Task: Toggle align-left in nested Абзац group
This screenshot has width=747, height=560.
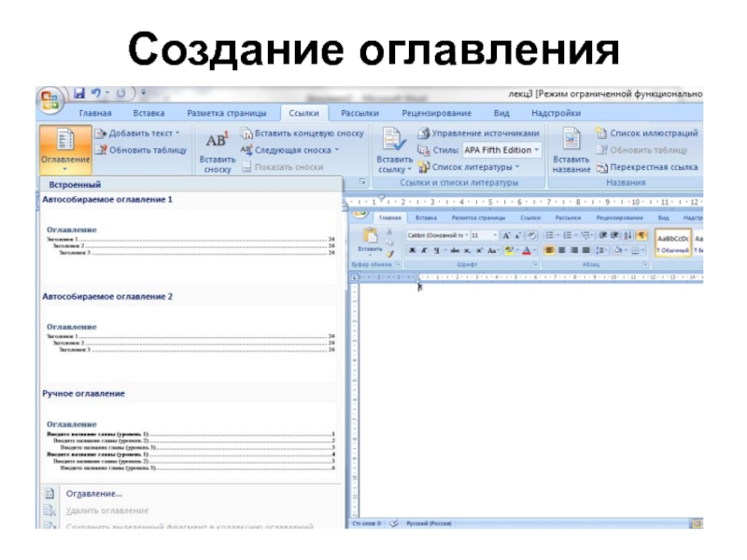Action: (550, 250)
